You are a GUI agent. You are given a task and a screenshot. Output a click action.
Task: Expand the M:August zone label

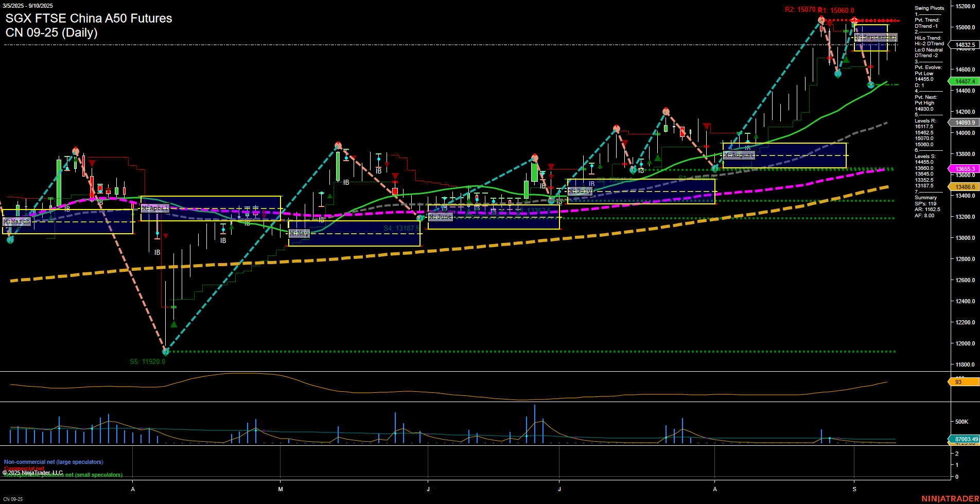click(x=739, y=154)
